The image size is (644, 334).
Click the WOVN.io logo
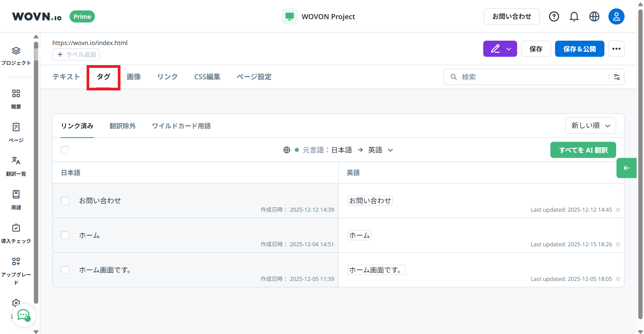pos(37,16)
